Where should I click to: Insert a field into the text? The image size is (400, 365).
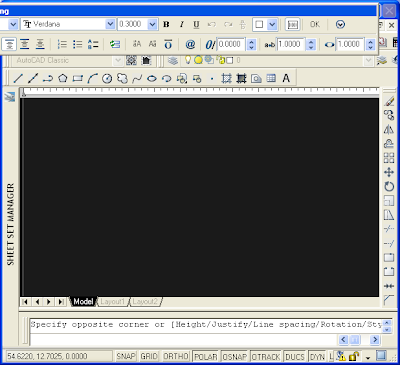click(115, 44)
